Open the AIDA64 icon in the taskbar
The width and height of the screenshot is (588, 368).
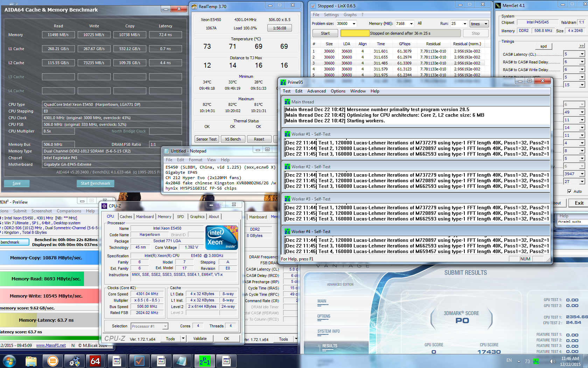(96, 361)
